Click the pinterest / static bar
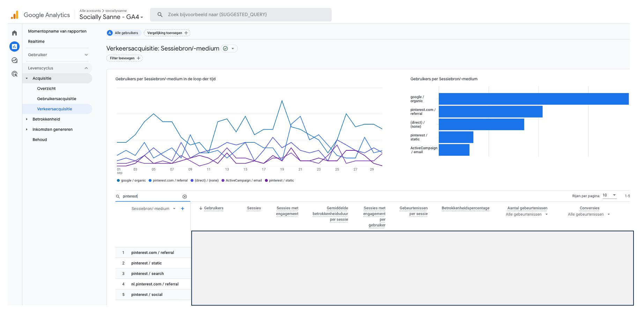This screenshot has height=314, width=644. click(x=456, y=137)
